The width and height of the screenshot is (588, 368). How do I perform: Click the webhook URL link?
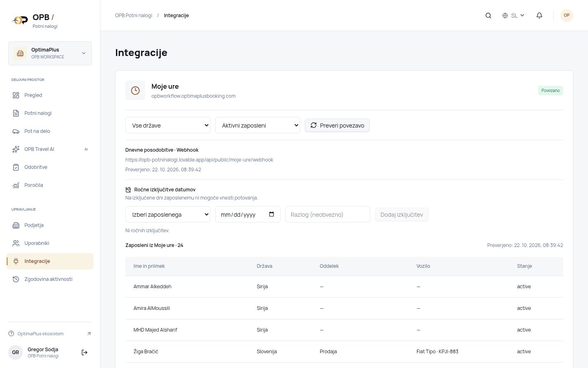coord(199,160)
